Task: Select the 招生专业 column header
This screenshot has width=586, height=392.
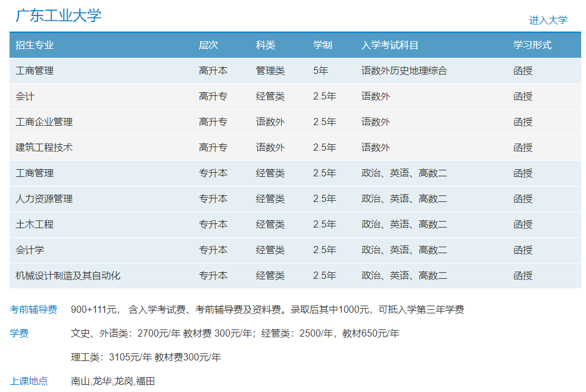Action: 35,45
